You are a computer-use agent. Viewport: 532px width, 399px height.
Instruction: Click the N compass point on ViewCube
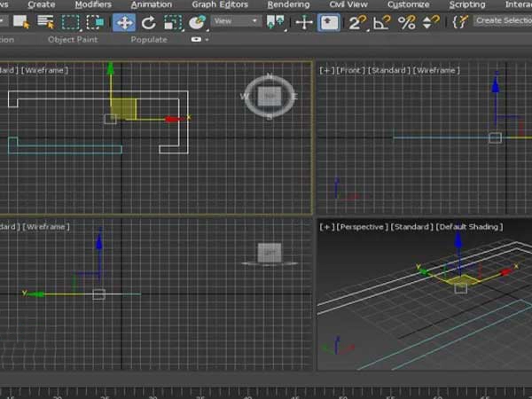click(x=270, y=75)
